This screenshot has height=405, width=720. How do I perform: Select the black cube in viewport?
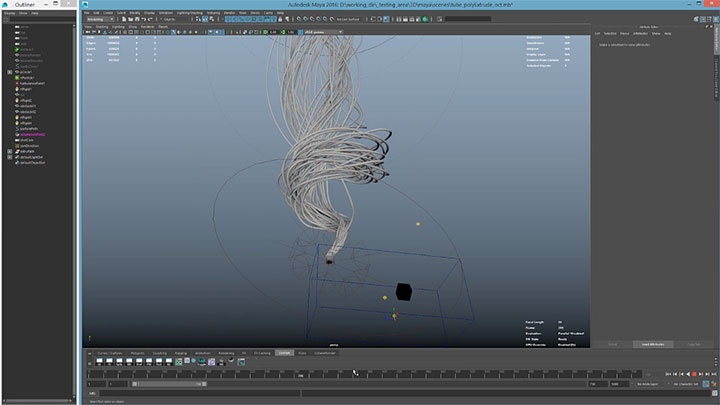404,292
